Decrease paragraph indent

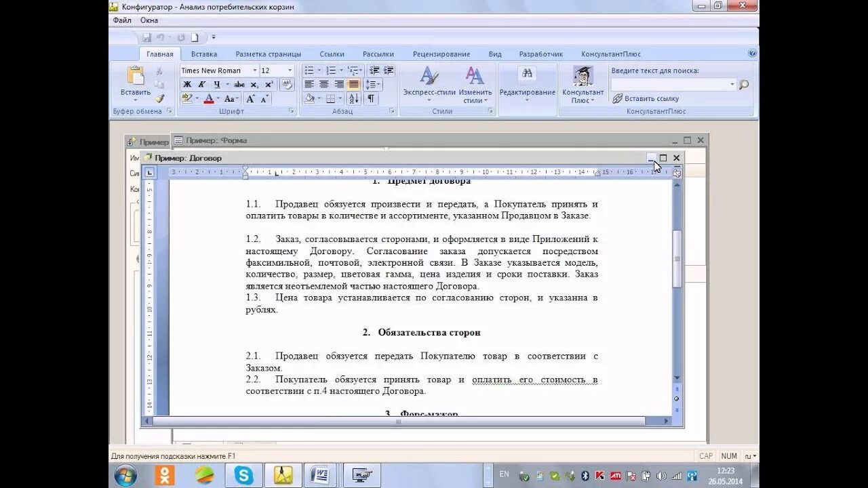pyautogui.click(x=374, y=70)
